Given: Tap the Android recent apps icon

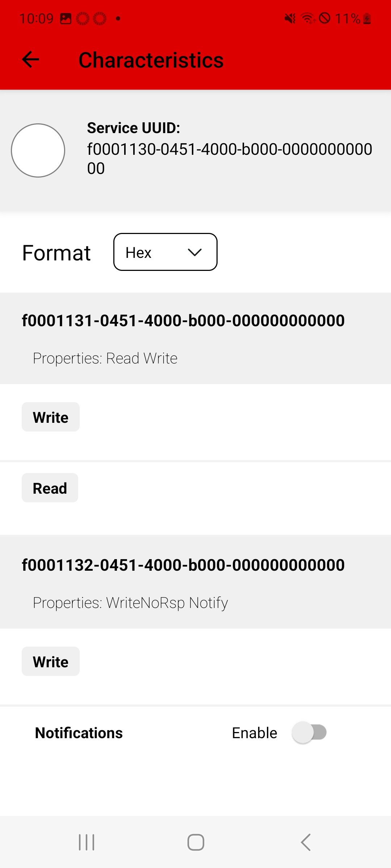Looking at the screenshot, I should coord(87,842).
